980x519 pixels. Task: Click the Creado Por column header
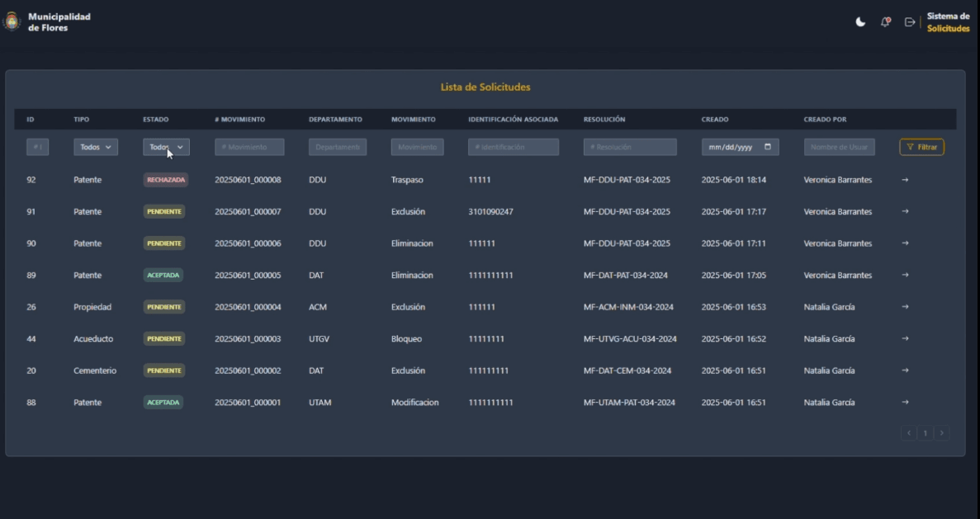pyautogui.click(x=825, y=120)
